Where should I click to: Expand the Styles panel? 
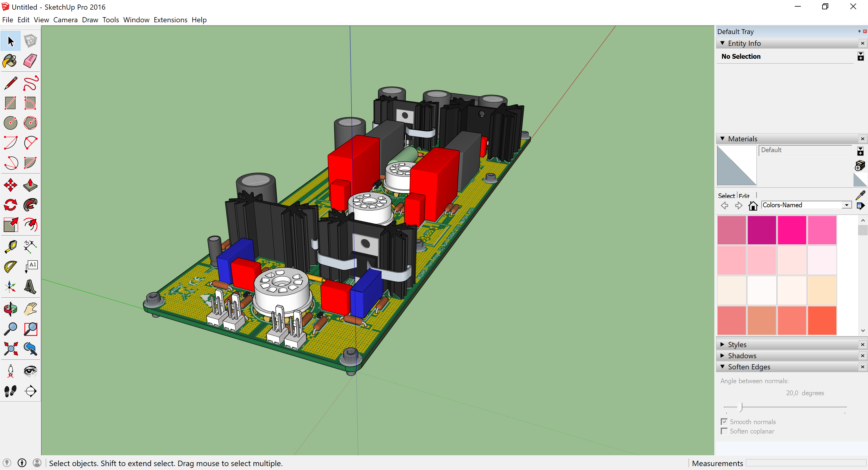[x=722, y=344]
